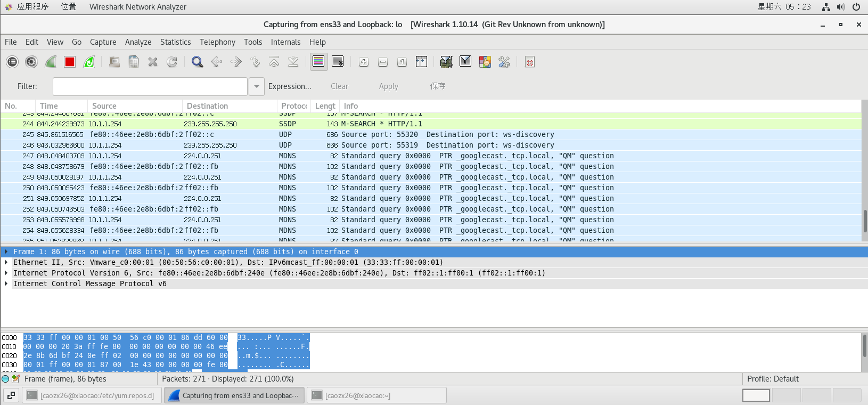Screen dimensions: 868x405
Task: Expand Internet Control Message Protocol v6 row
Action: point(6,283)
